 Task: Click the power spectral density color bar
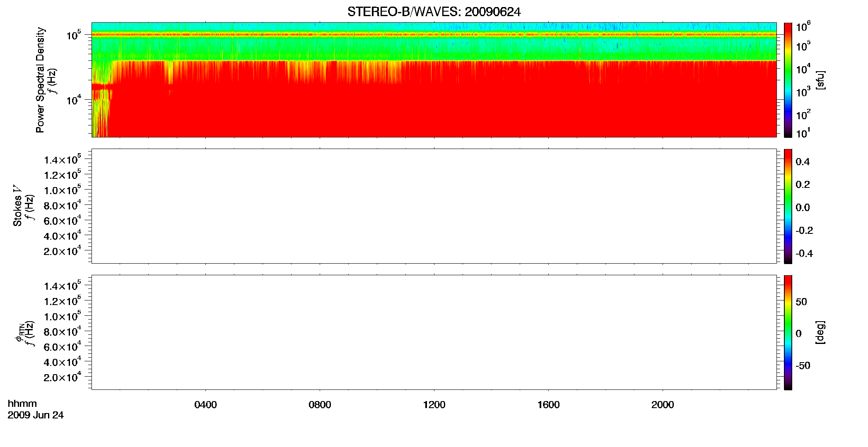point(788,80)
